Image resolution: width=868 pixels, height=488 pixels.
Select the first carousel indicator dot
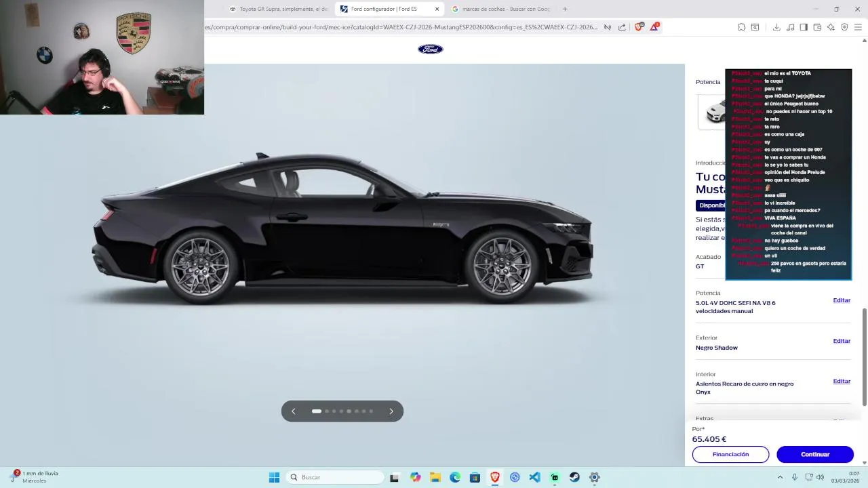coord(317,411)
